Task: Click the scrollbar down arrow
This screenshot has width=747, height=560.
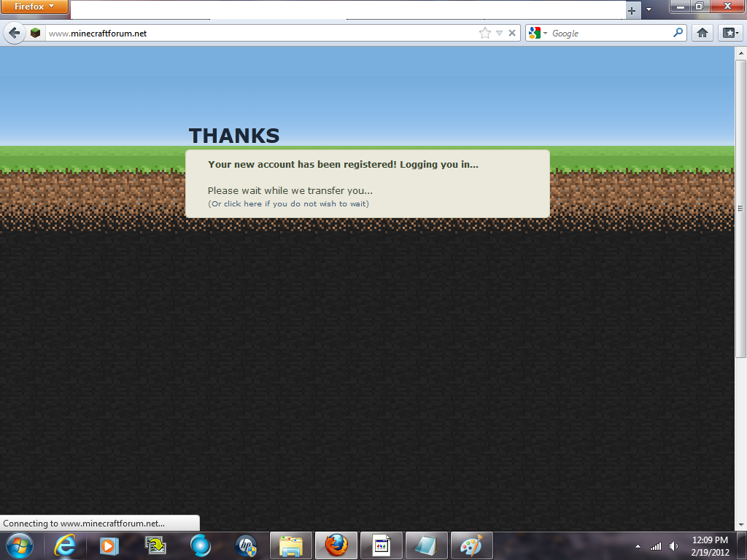Action: pos(741,525)
